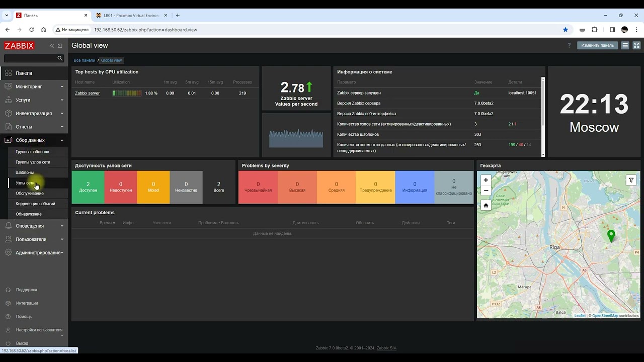Click green Доступен availability tile
Viewport: 644px width, 362px height.
click(88, 187)
